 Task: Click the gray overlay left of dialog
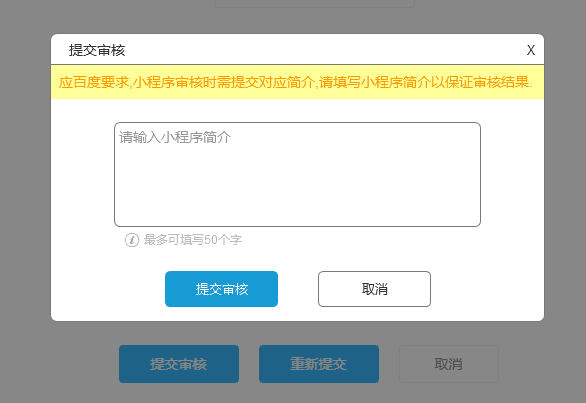[x=25, y=178]
